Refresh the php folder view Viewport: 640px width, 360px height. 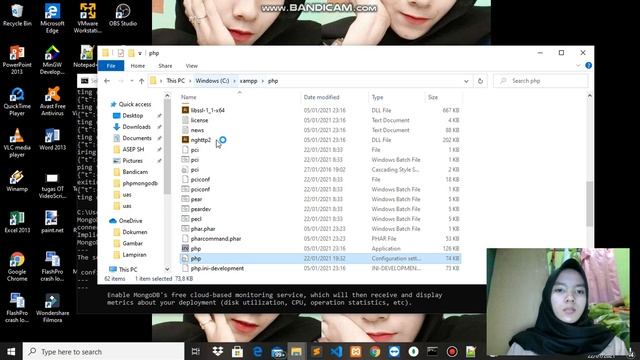480,81
